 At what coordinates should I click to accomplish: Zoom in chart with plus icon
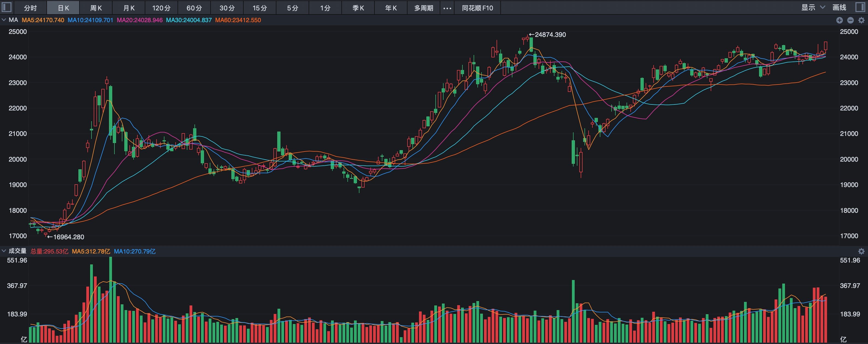tap(839, 20)
